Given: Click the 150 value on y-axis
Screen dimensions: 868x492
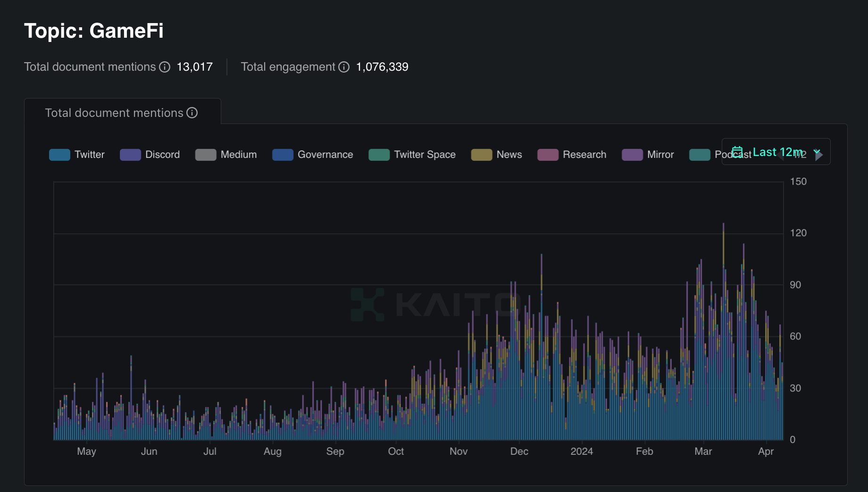Looking at the screenshot, I should click(x=798, y=181).
